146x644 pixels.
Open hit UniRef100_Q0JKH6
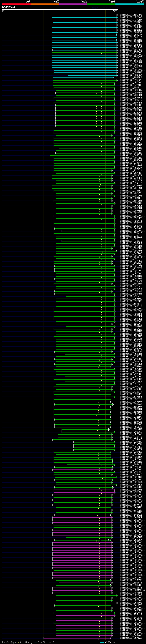(131, 27)
